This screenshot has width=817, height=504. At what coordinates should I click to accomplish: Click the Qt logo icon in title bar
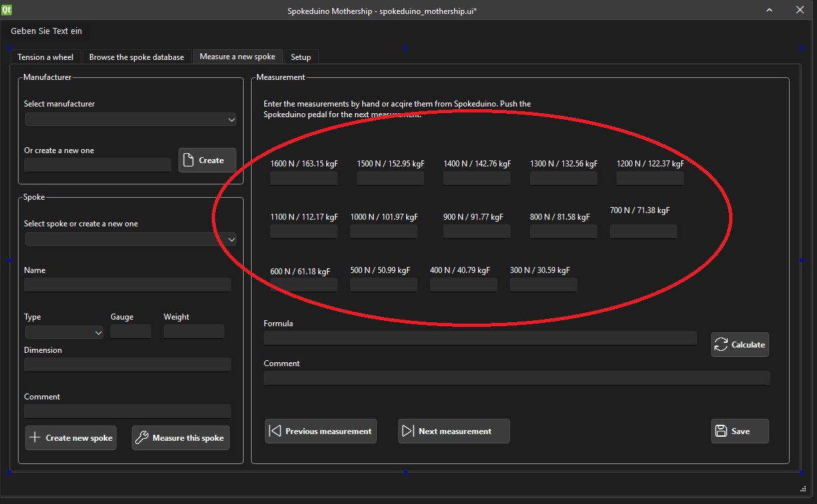pyautogui.click(x=7, y=10)
